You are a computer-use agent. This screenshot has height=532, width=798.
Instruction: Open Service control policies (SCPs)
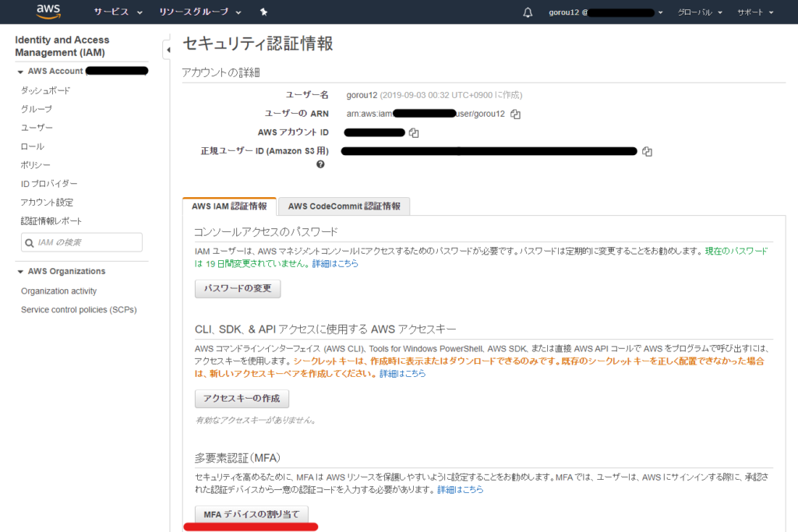point(79,310)
